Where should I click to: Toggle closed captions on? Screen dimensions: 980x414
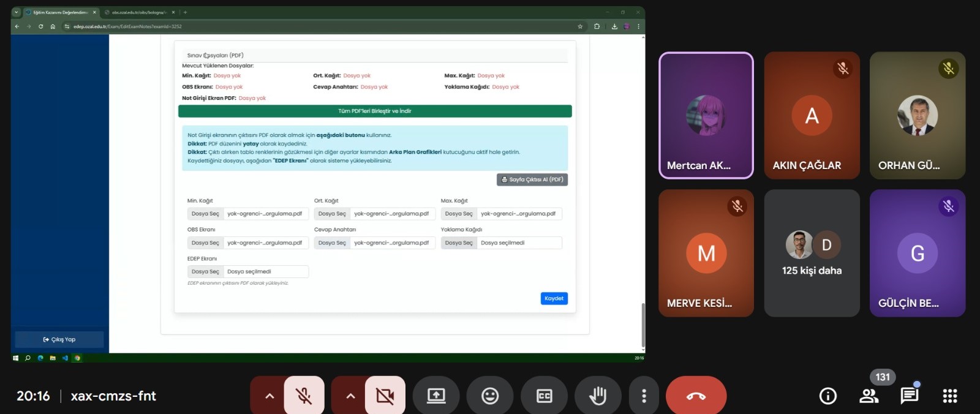click(544, 396)
